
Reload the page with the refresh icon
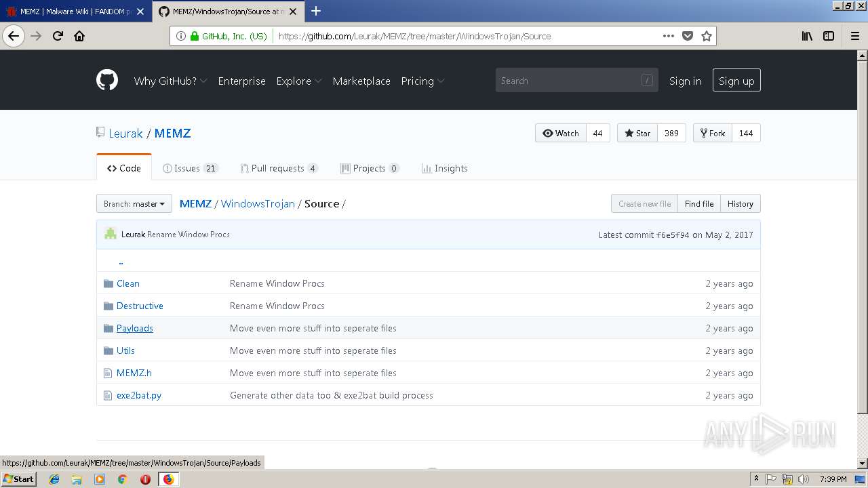point(58,36)
